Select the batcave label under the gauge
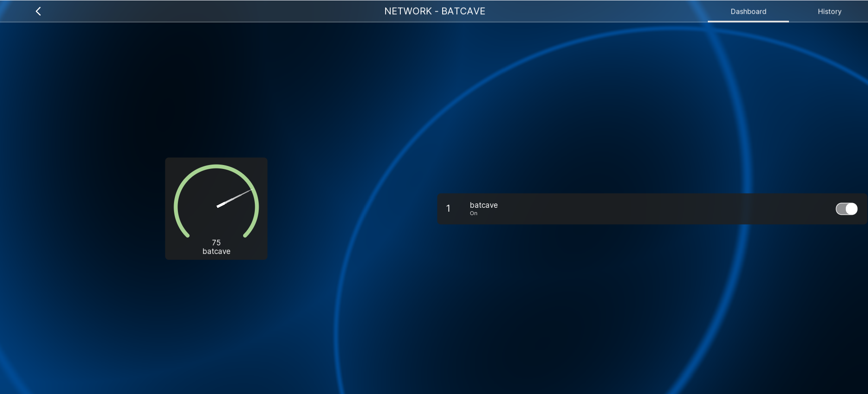Viewport: 868px width, 394px height. click(x=216, y=251)
